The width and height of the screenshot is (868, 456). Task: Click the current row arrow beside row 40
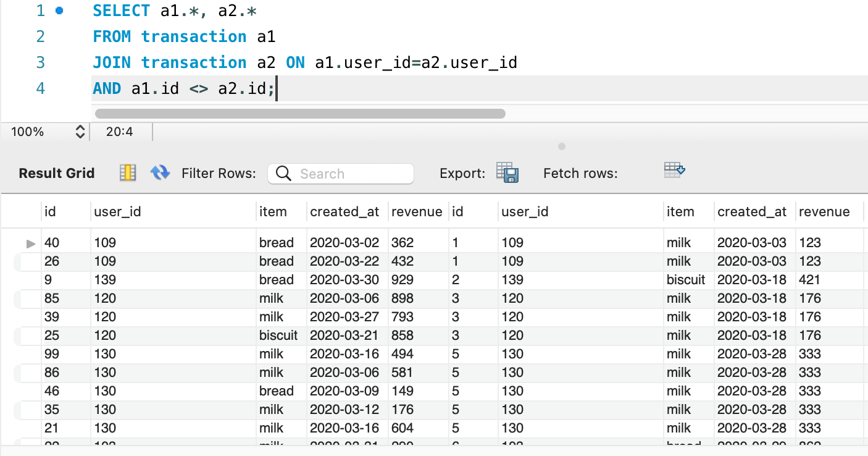point(31,243)
